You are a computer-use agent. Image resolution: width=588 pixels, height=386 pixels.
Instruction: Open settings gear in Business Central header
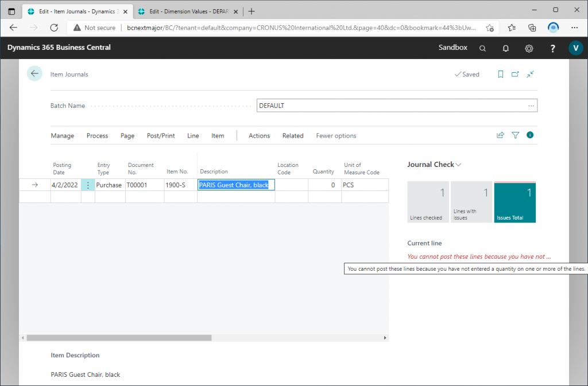click(x=529, y=48)
